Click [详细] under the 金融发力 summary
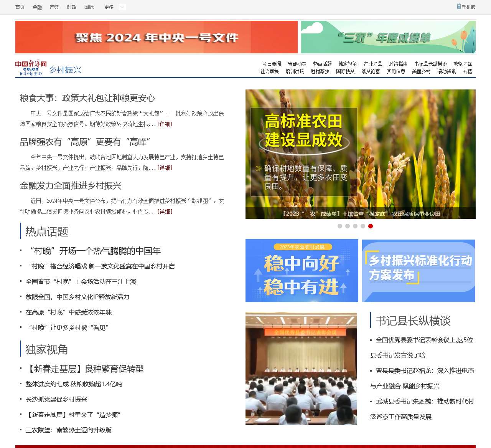 pos(165,212)
